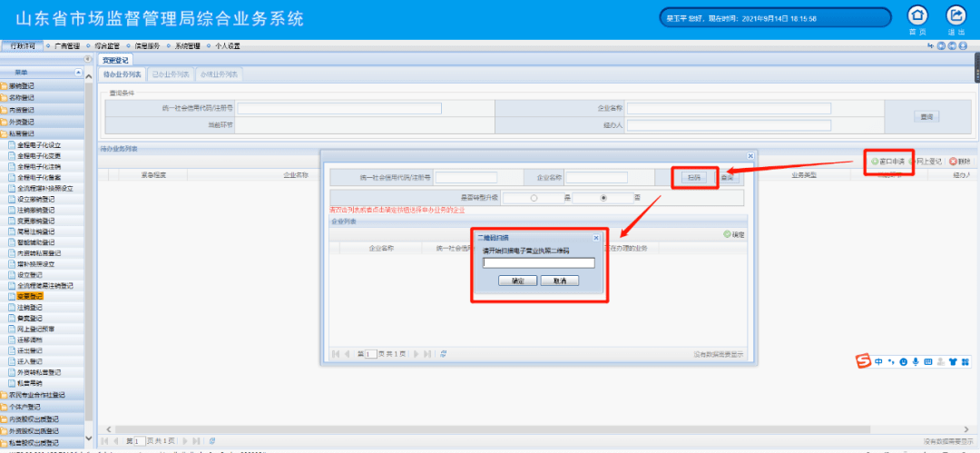Click the 退出 logout icon
This screenshot has height=453, width=980.
[x=955, y=15]
